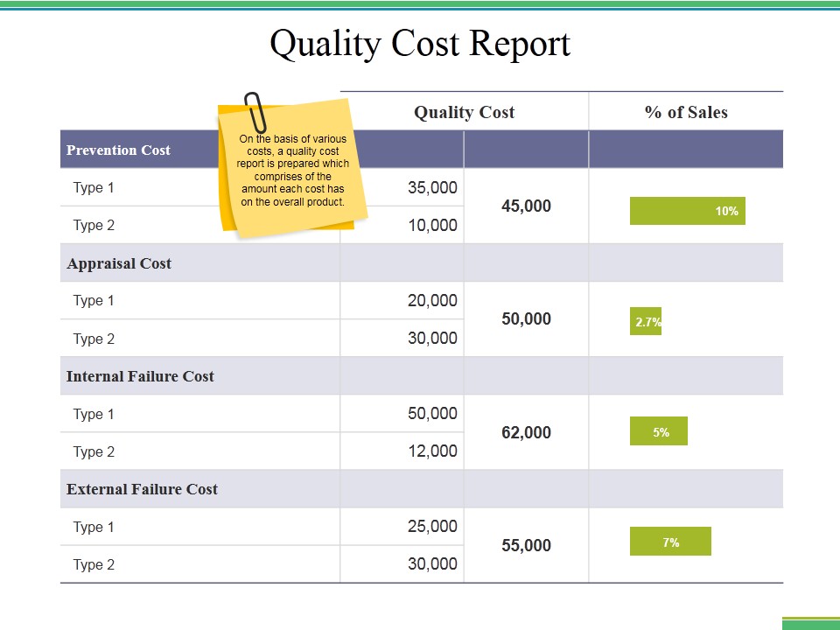Click the paperclip icon on sticky note
This screenshot has width=840, height=630.
pos(255,113)
